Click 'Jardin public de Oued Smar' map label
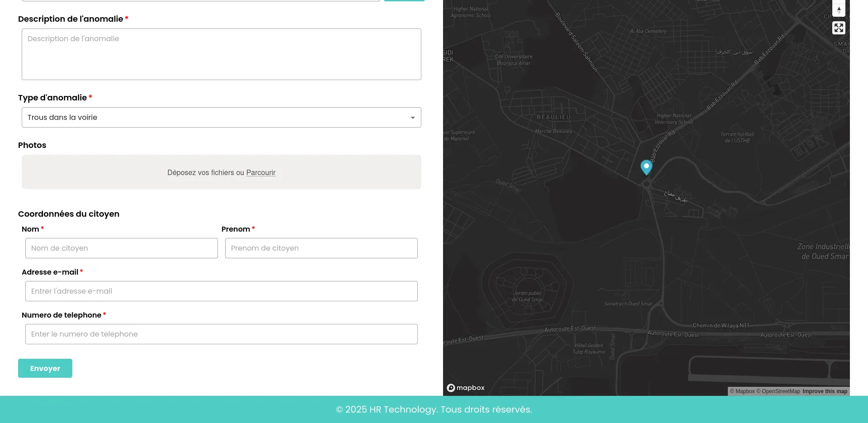Viewport: 868px width, 423px height. (x=528, y=296)
